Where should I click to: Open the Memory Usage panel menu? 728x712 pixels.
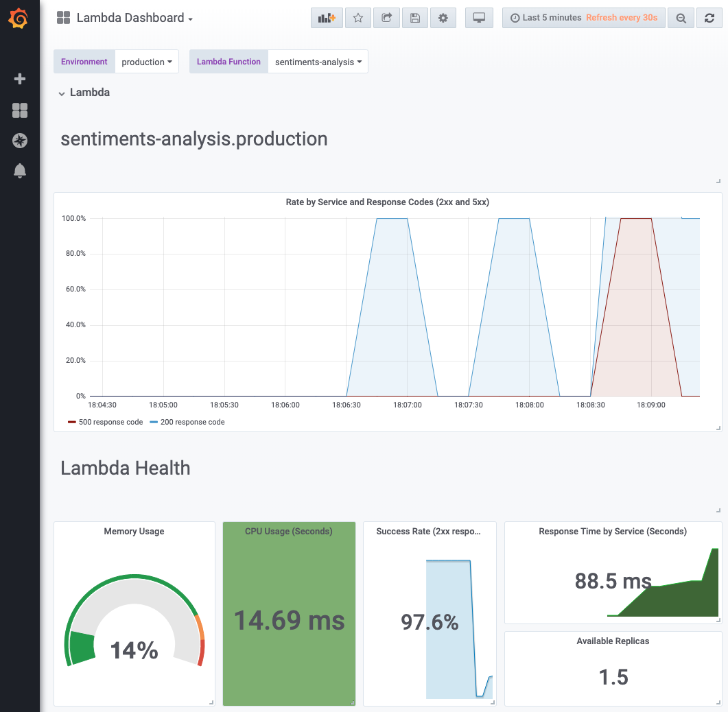(134, 531)
